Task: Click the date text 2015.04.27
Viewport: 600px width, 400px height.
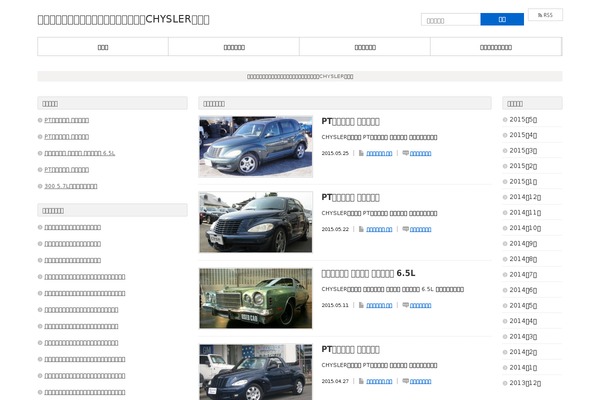Action: (x=335, y=382)
